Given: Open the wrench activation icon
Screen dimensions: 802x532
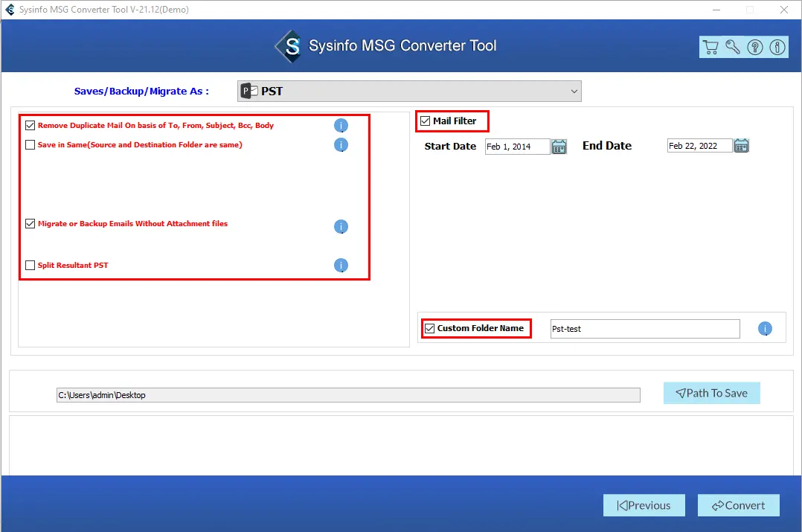Looking at the screenshot, I should [733, 48].
